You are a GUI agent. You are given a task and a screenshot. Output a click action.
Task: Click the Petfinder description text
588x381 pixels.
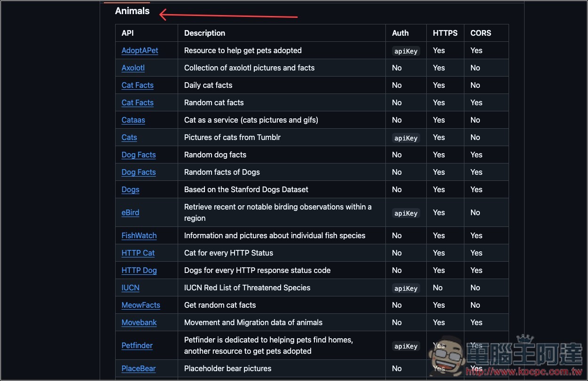(x=269, y=346)
